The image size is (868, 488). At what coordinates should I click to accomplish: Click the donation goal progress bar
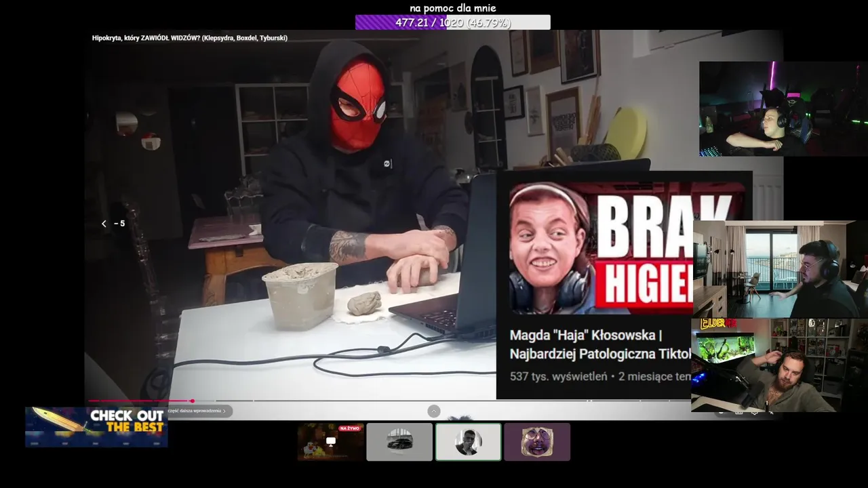pyautogui.click(x=452, y=22)
